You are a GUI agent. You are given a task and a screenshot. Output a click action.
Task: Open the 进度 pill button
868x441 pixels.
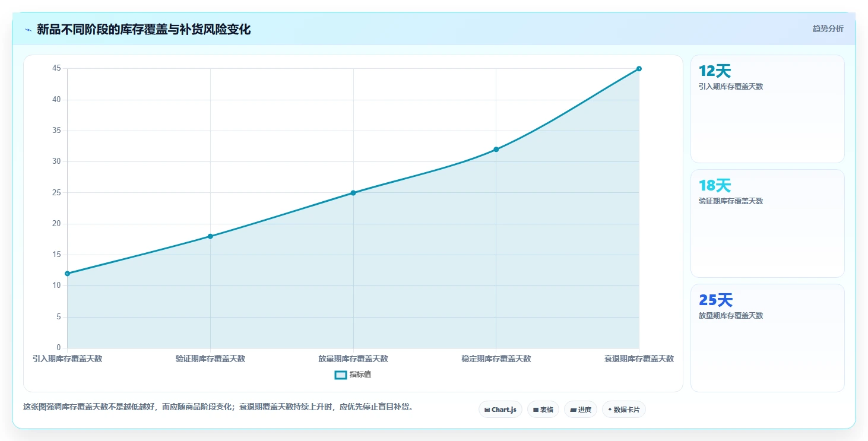[581, 410]
